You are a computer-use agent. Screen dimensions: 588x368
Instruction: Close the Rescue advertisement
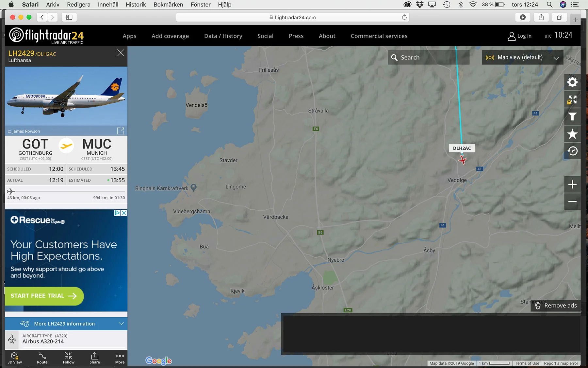pyautogui.click(x=124, y=213)
